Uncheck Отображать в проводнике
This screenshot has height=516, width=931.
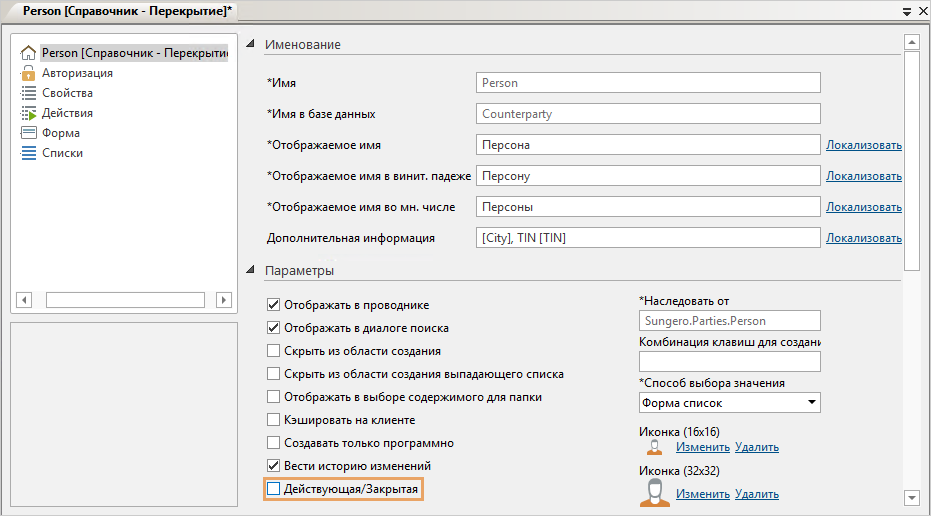click(274, 305)
